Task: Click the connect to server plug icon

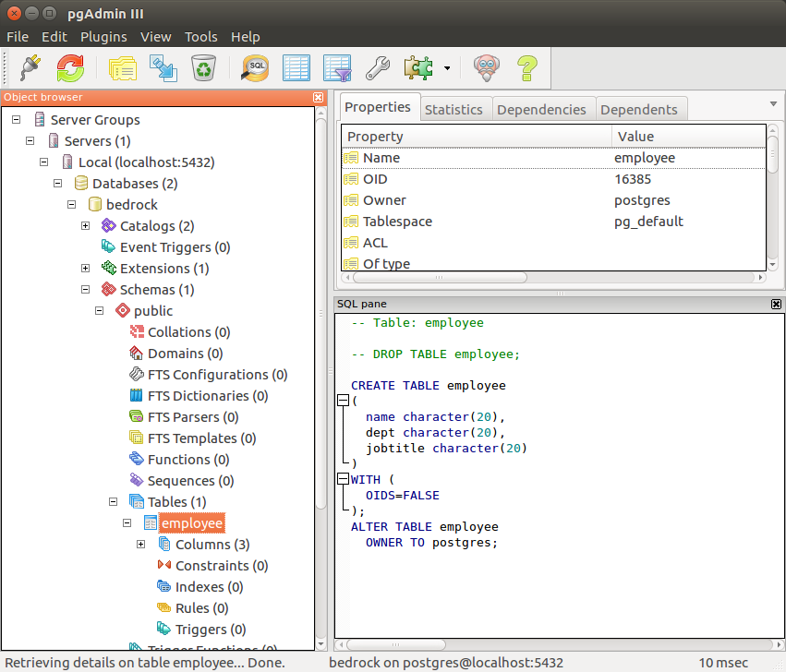Action: [29, 67]
